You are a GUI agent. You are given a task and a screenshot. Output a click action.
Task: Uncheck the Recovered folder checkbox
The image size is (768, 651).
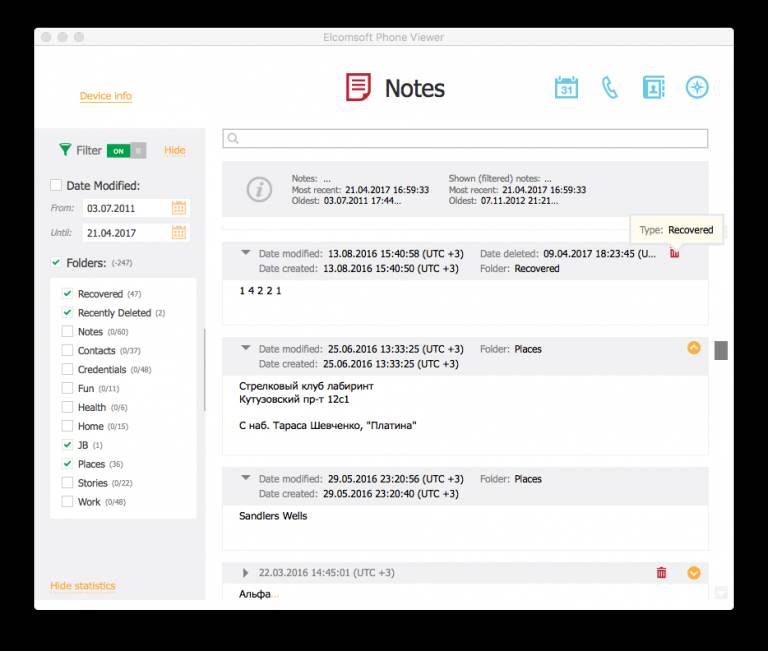coord(67,294)
